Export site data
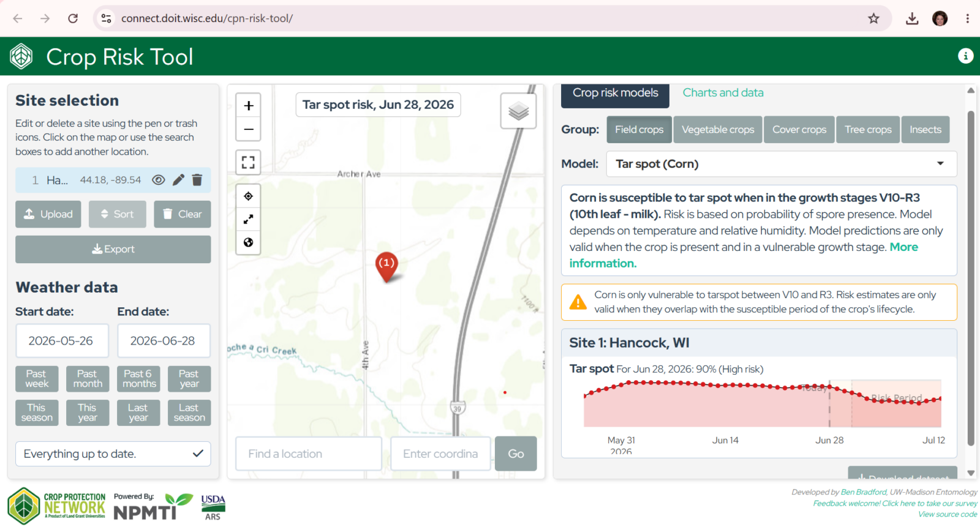This screenshot has width=980, height=527. click(113, 249)
